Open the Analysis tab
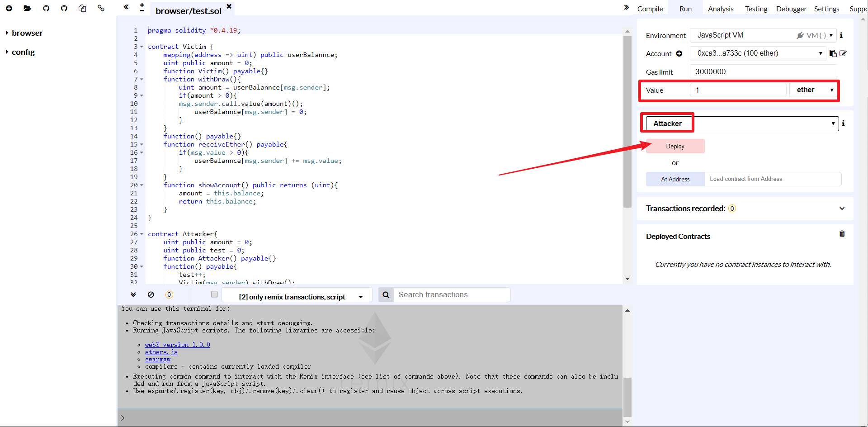Screen dimensions: 868x427 [721, 9]
